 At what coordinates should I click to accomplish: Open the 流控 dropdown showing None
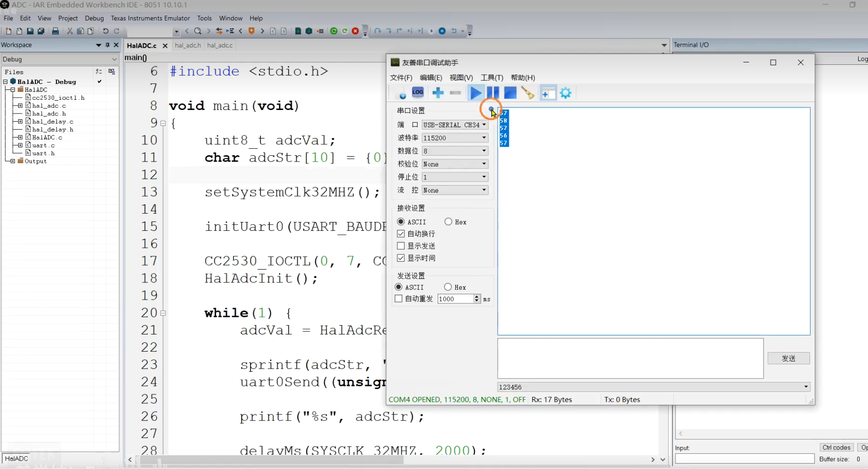[x=455, y=190]
